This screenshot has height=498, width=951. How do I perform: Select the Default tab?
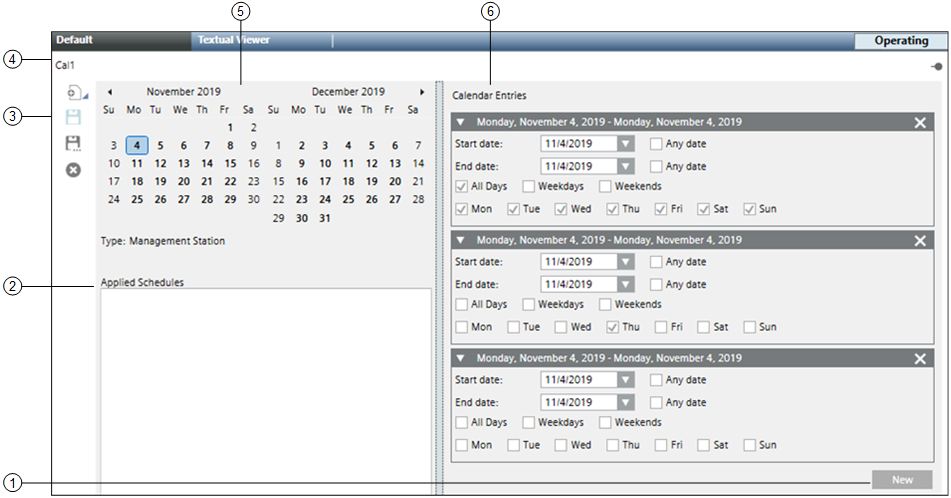75,41
